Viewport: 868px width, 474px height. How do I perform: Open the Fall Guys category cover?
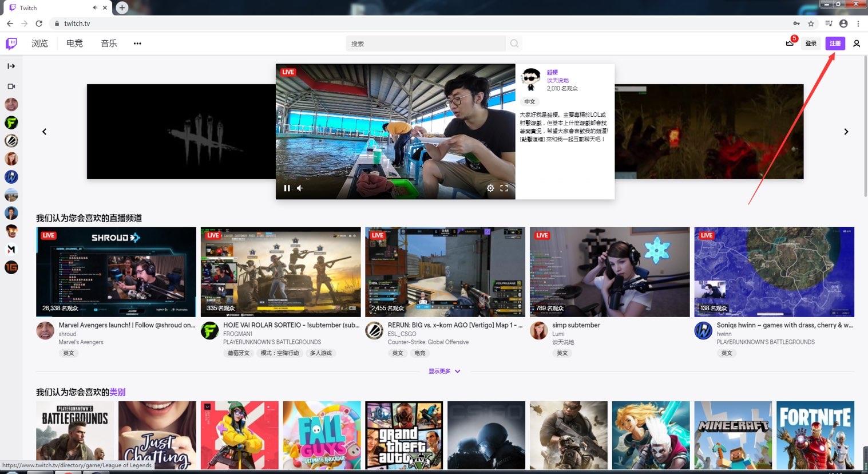(322, 435)
